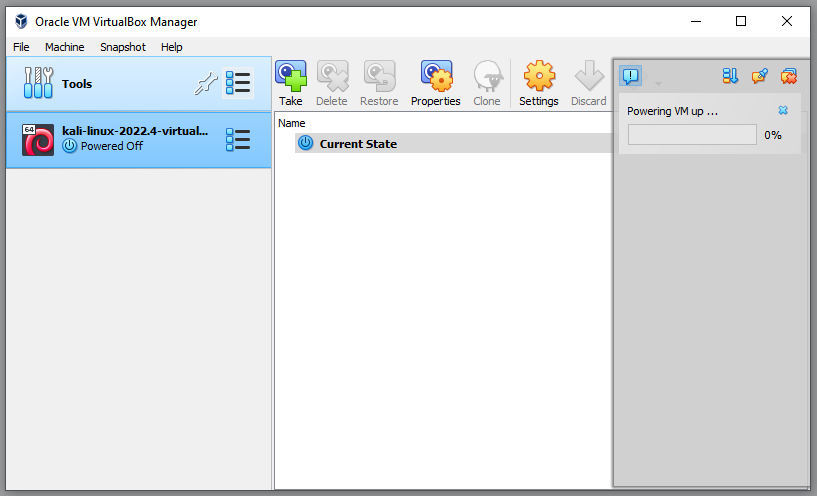Image resolution: width=817 pixels, height=496 pixels.
Task: Click the Clone sheep icon
Action: tap(487, 77)
